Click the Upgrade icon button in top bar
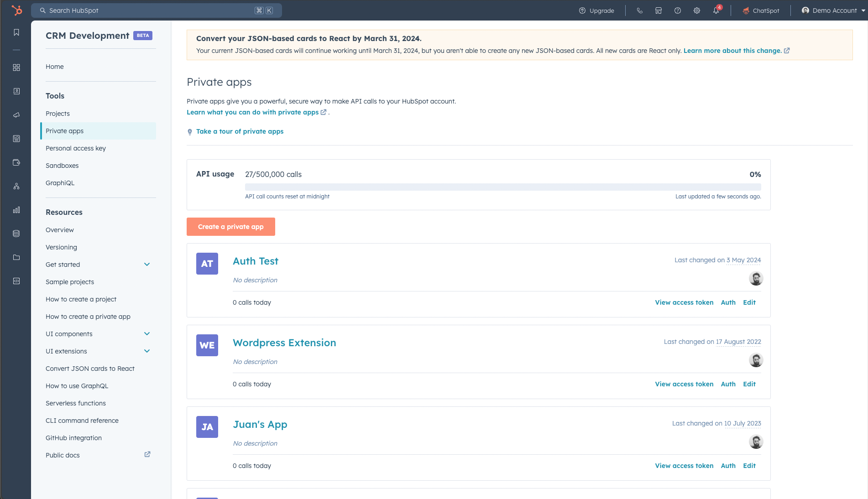 pos(596,10)
